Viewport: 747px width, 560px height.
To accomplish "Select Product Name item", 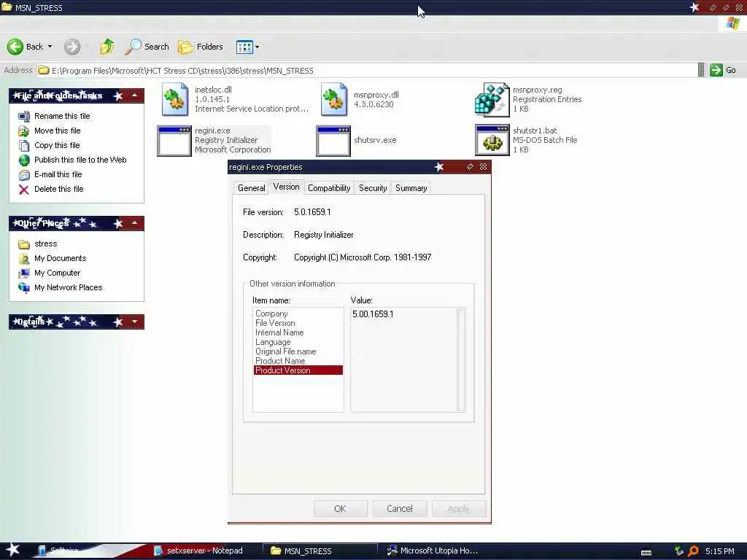I will [280, 361].
